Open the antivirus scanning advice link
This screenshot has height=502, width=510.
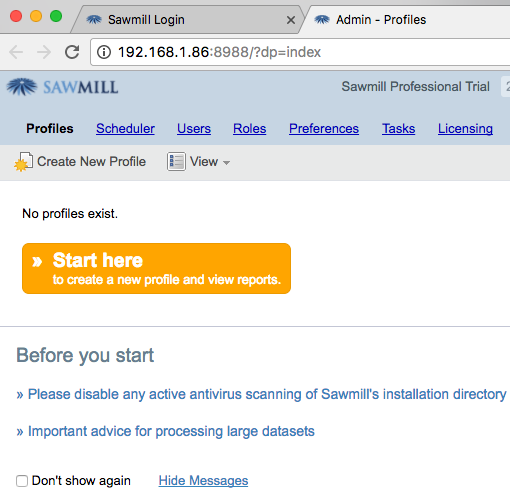[261, 394]
